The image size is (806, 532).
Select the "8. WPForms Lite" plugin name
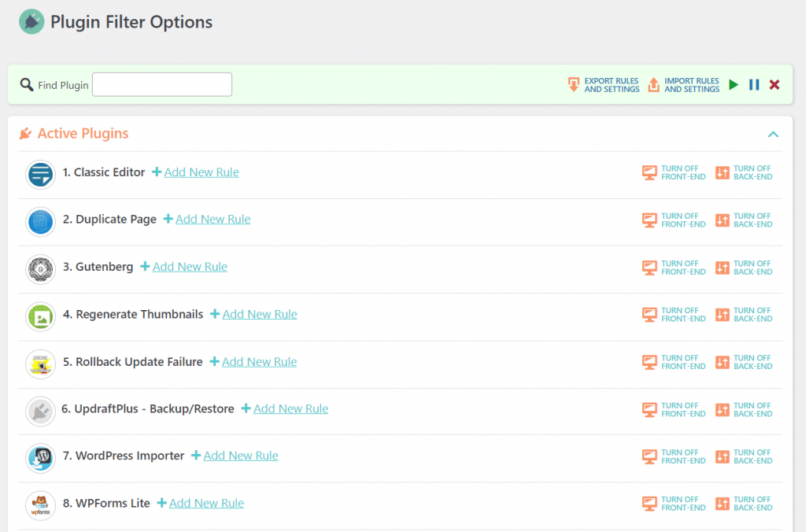[x=106, y=503]
